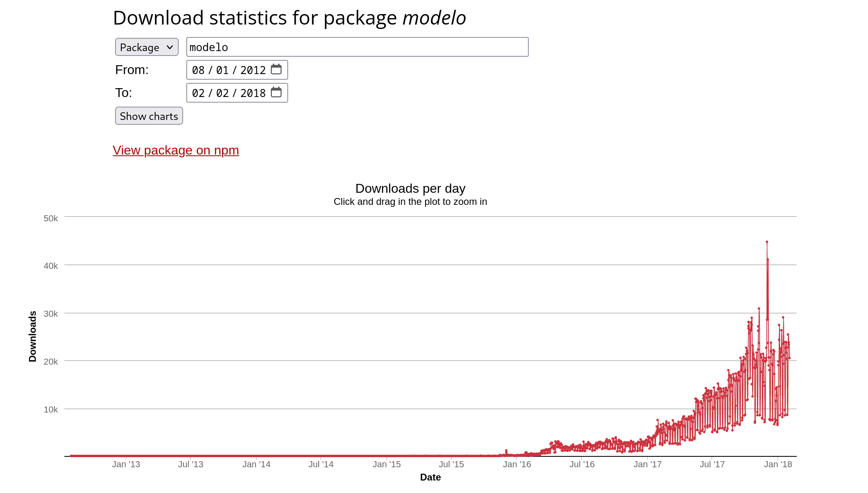Click the Date axis label

[430, 477]
